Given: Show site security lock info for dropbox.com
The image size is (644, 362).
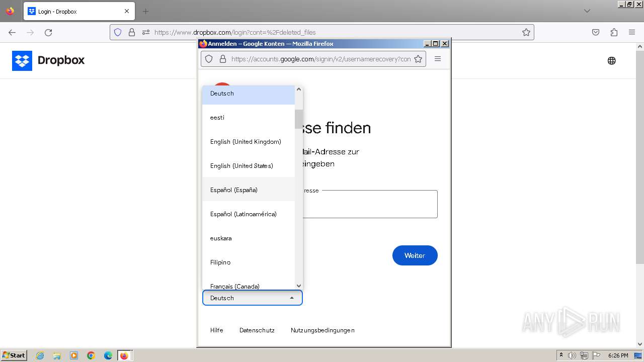Looking at the screenshot, I should click(x=132, y=32).
